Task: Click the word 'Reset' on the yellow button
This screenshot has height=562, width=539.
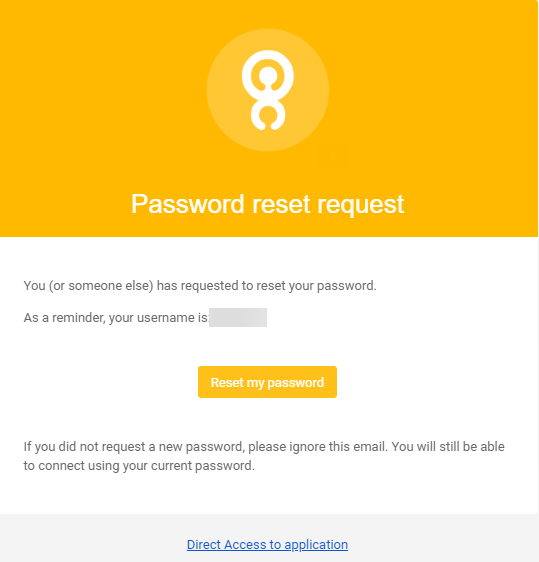Action: (x=227, y=382)
